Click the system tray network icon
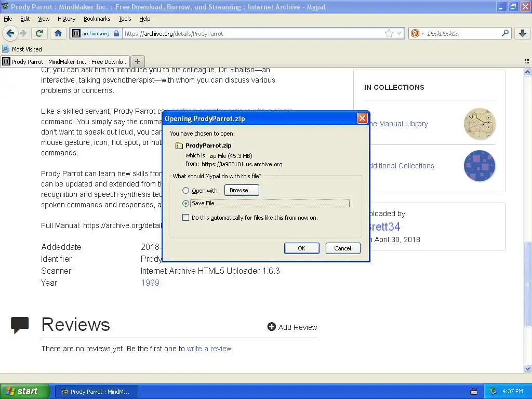The height and width of the screenshot is (399, 532). coord(494,391)
